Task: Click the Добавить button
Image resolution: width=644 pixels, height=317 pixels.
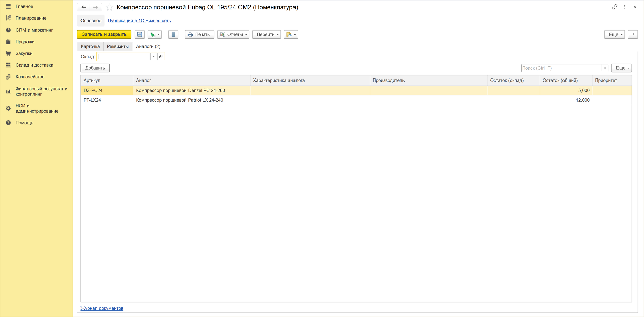Action: [x=95, y=68]
